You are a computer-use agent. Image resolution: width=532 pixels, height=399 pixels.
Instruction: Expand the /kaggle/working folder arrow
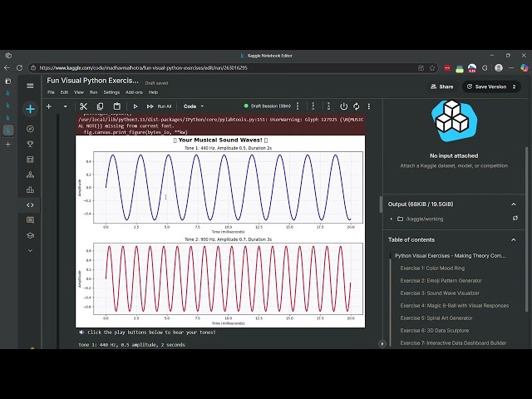coord(392,219)
